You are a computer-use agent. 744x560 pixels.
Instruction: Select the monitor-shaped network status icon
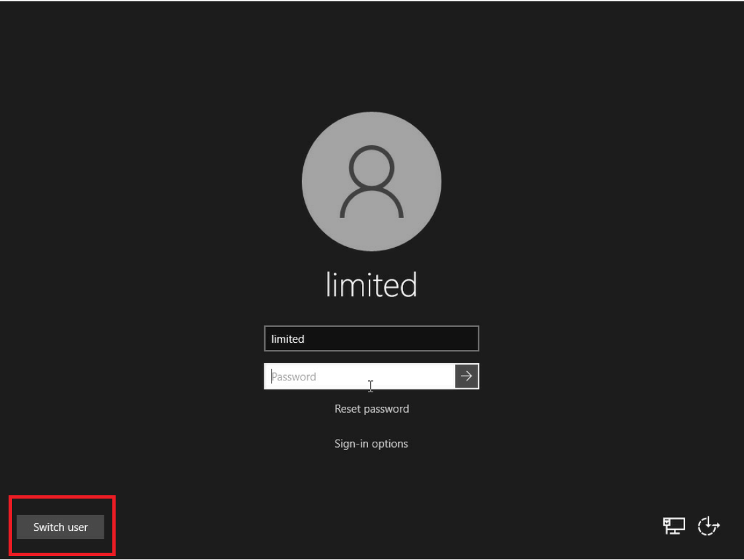coord(673,526)
